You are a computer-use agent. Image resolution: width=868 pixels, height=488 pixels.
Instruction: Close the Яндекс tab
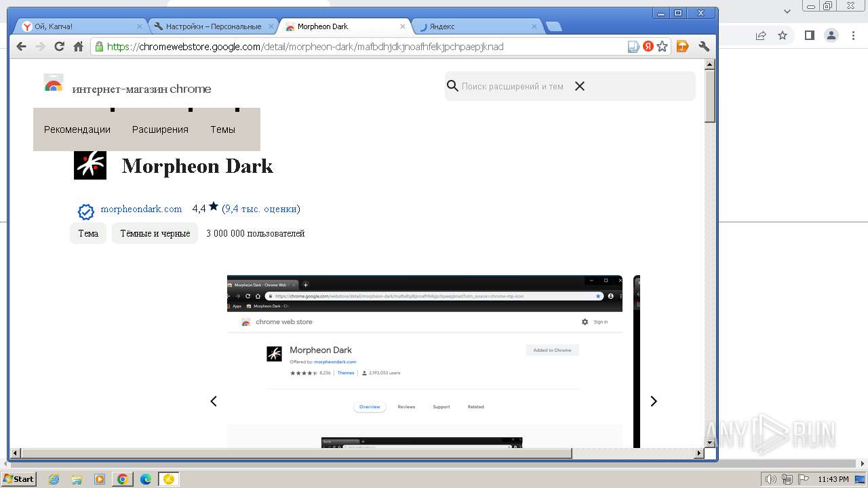tap(534, 26)
